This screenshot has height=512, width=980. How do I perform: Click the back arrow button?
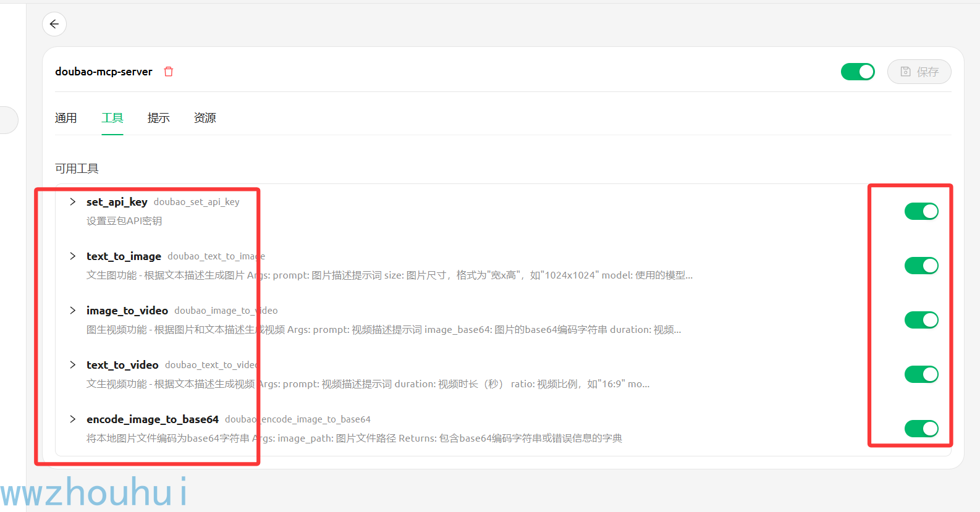point(54,24)
